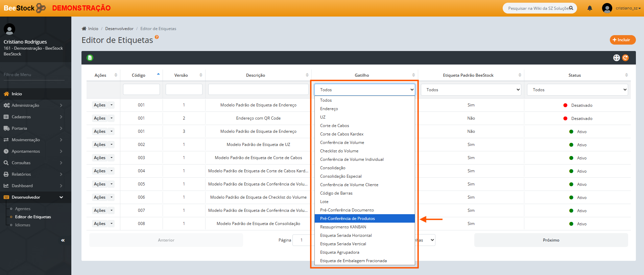Click the user avatar in the top bar
The height and width of the screenshot is (275, 644).
(607, 8)
